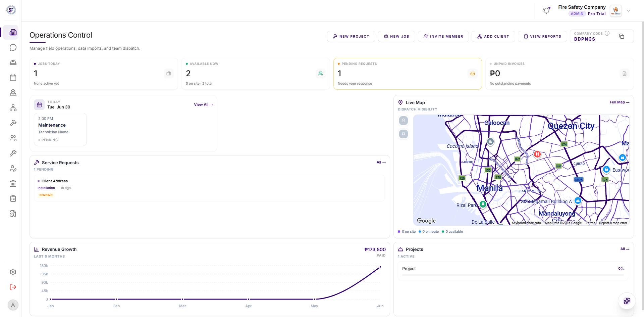Image resolution: width=644 pixels, height=317 pixels.
Task: Click the company logo in top-left
Action: 11,10
